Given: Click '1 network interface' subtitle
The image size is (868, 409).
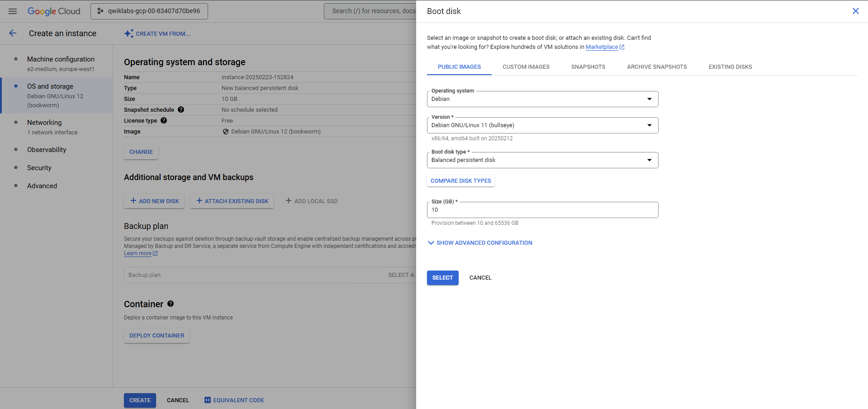Looking at the screenshot, I should point(52,133).
